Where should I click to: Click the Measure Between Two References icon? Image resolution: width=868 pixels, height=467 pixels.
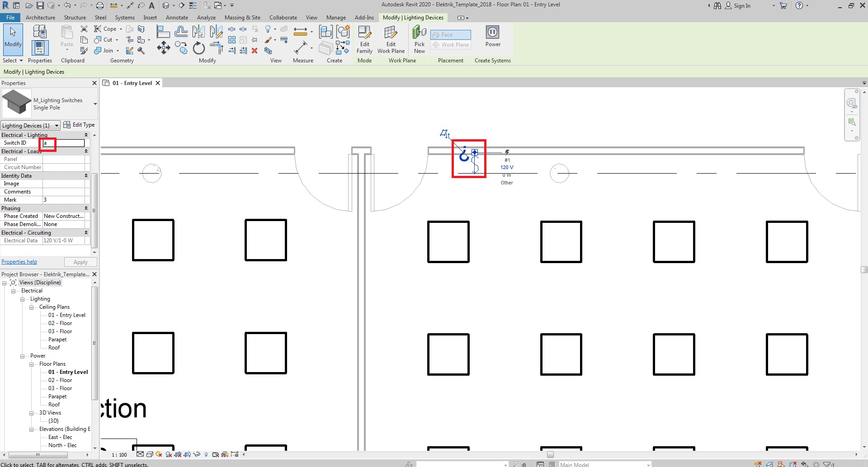click(301, 31)
